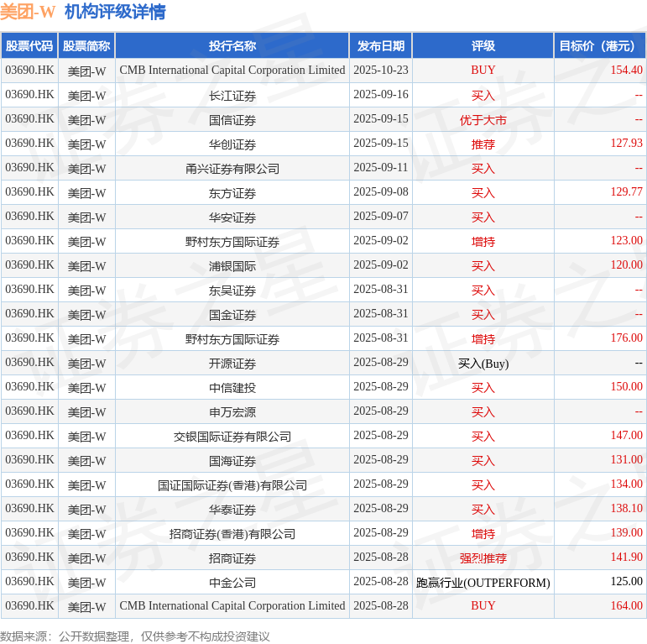Select the 国海证券 cell
This screenshot has width=647, height=644.
click(232, 461)
